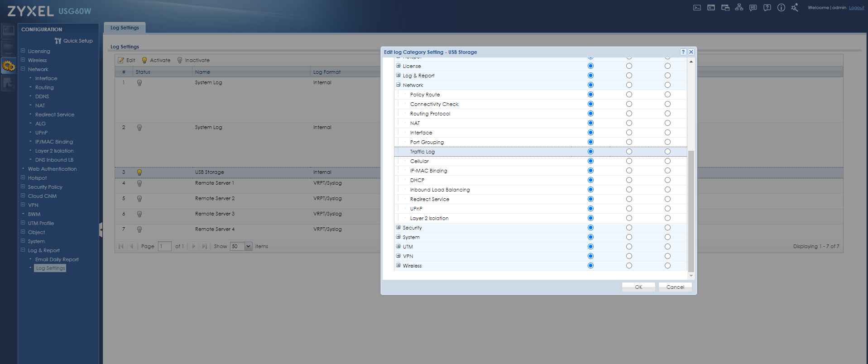The width and height of the screenshot is (868, 364).
Task: Open the Log Settings tab
Action: [125, 28]
